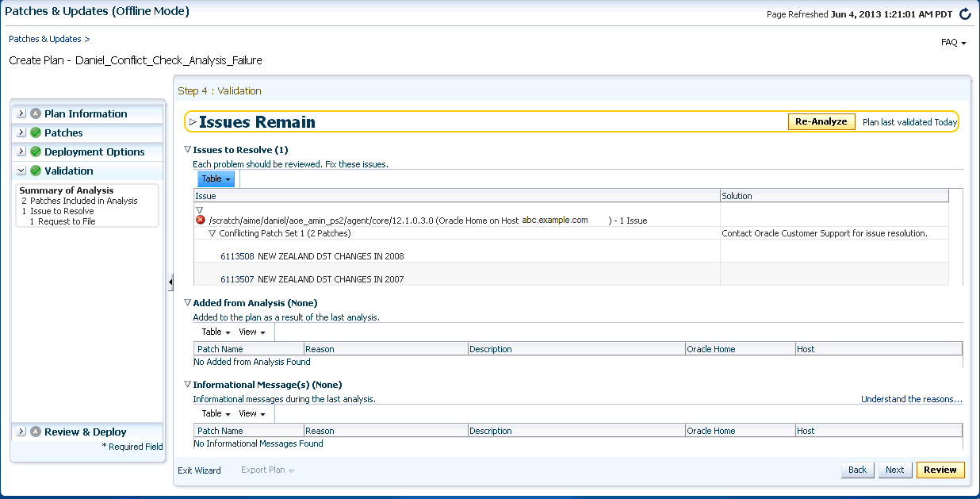Click 'Plan last validated Today' text
The height and width of the screenshot is (499, 980).
click(x=909, y=122)
